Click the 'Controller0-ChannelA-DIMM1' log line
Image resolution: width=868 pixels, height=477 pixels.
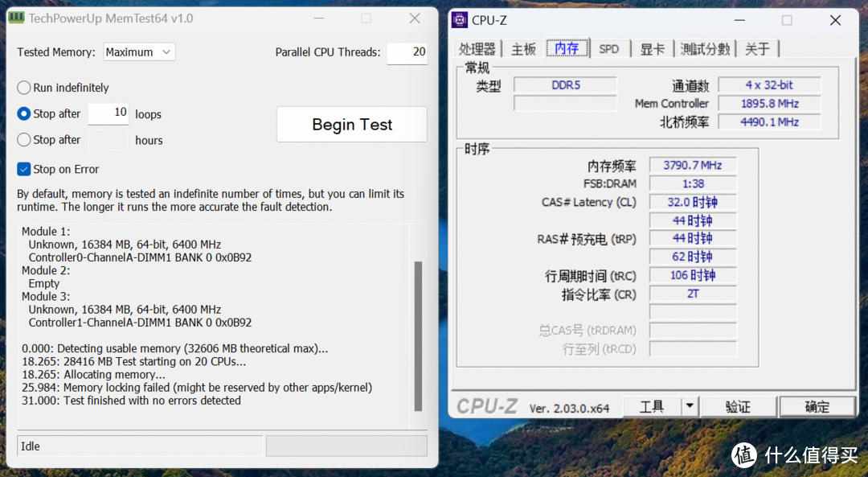coord(140,257)
